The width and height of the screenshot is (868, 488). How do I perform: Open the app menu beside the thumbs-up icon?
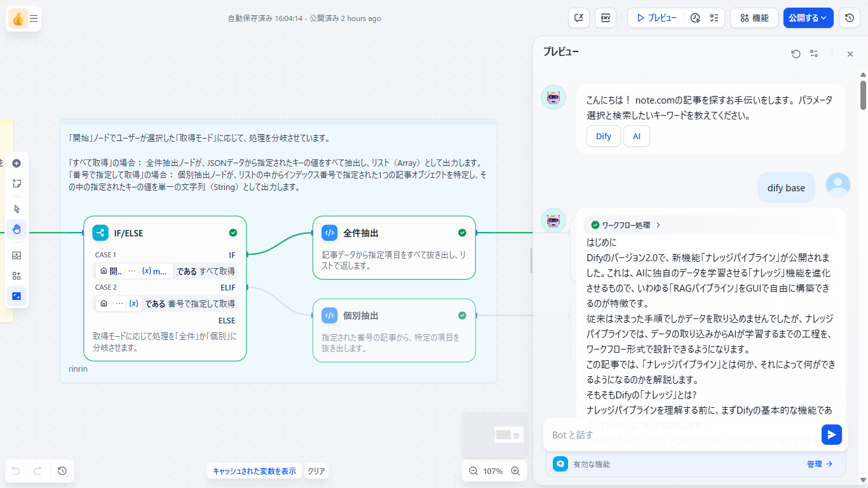34,18
